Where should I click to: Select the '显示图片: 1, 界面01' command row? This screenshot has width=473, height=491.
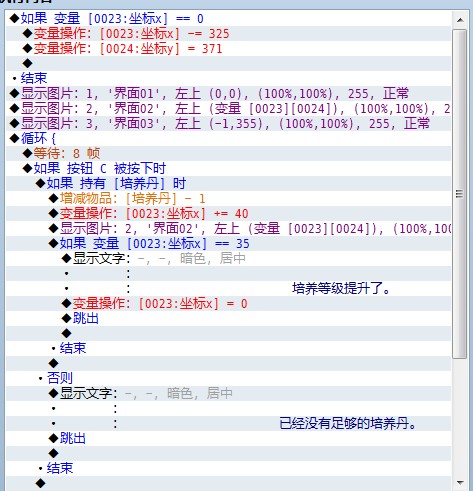coord(229,94)
